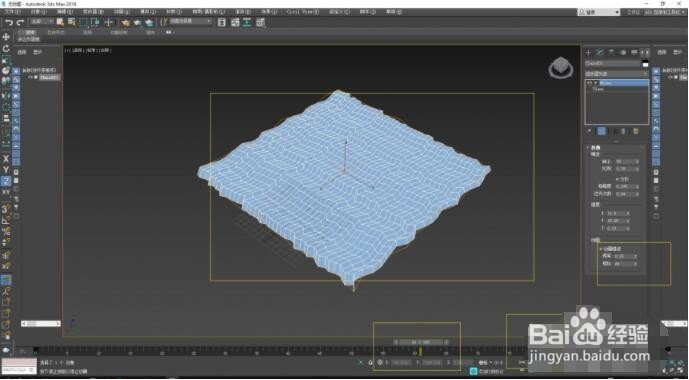
Task: Select Plane001 in left scene explorer
Action: [x=50, y=77]
